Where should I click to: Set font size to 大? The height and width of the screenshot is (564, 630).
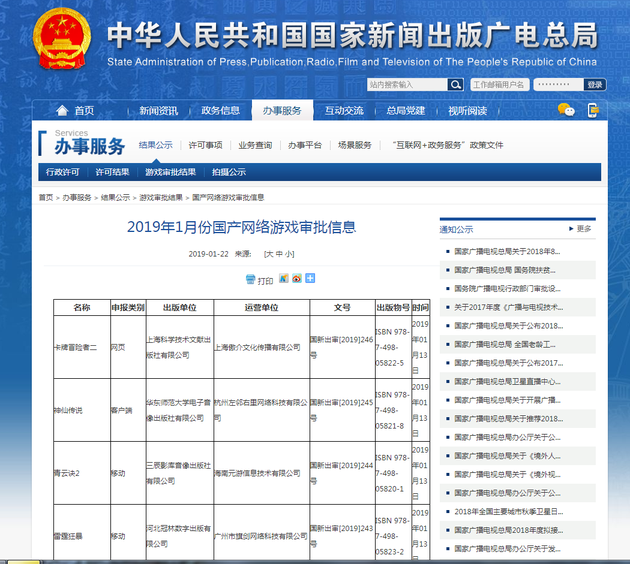pos(270,254)
